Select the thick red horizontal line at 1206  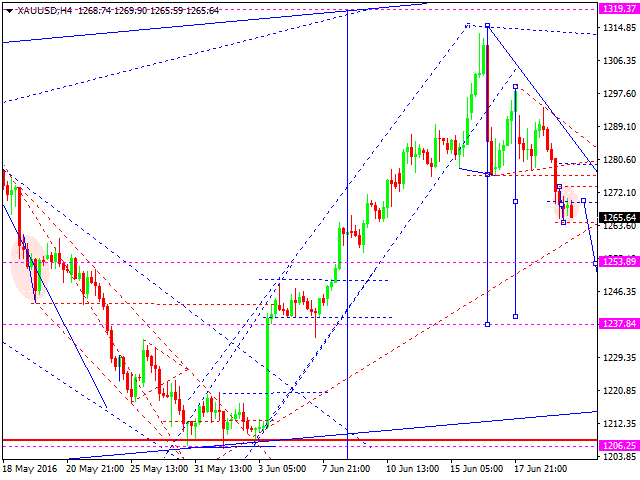point(300,440)
